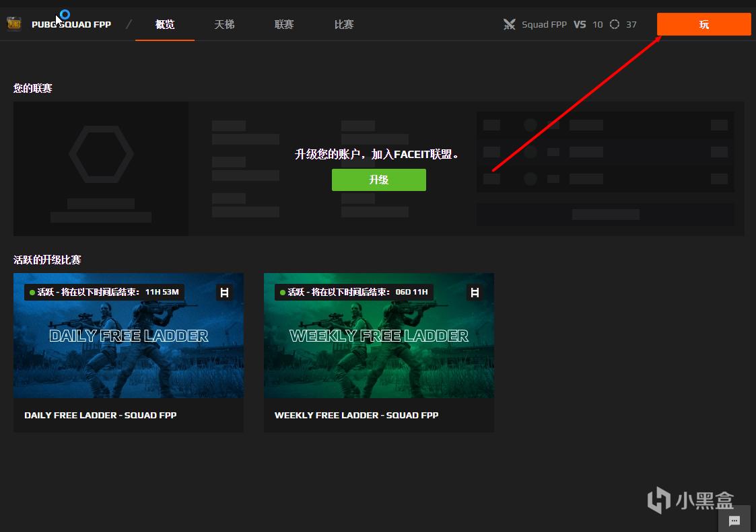The image size is (756, 532).
Task: Open the chat bubble icon
Action: click(x=734, y=521)
